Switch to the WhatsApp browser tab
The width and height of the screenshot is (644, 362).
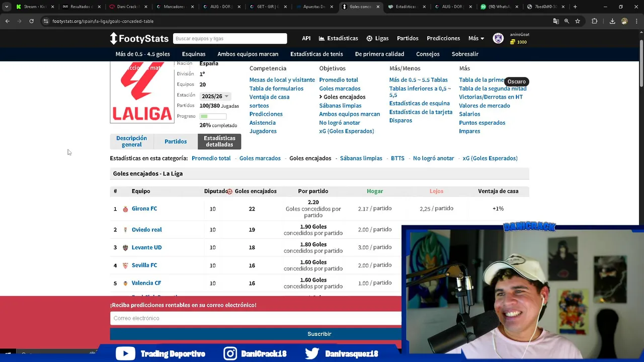[x=498, y=7]
